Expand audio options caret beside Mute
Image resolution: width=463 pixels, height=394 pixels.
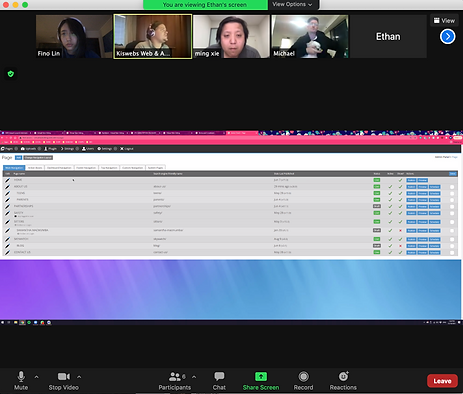[x=36, y=377]
